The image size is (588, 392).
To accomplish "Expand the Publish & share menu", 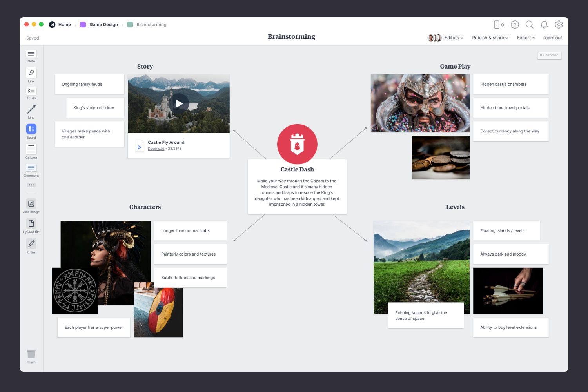I will [x=490, y=38].
